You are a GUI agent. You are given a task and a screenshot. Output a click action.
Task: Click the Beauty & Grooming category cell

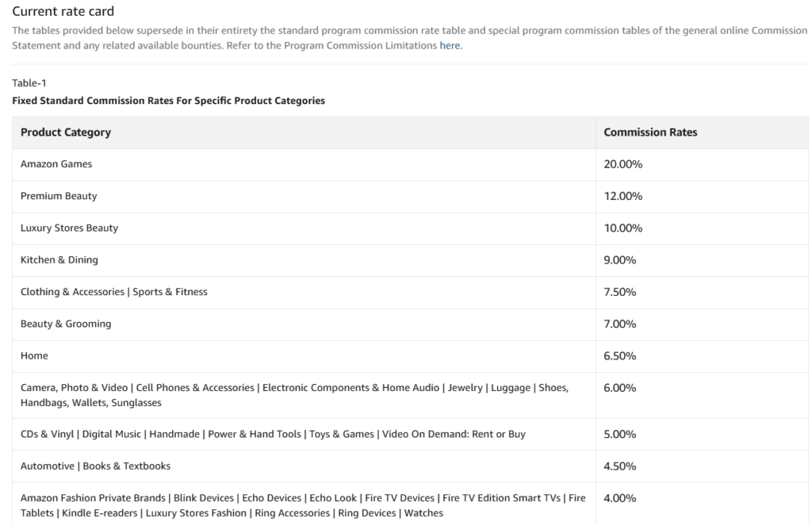tap(66, 324)
